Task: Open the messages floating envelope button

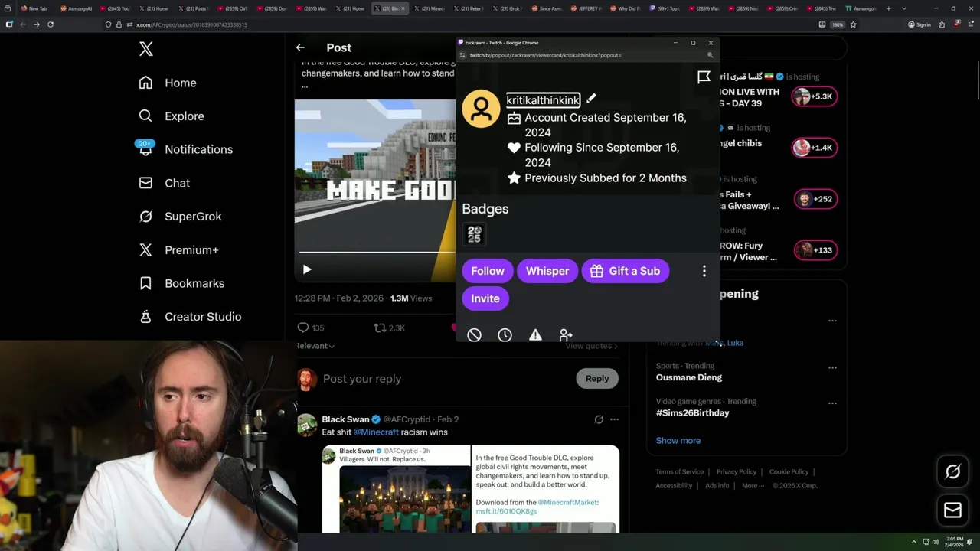Action: tap(952, 510)
